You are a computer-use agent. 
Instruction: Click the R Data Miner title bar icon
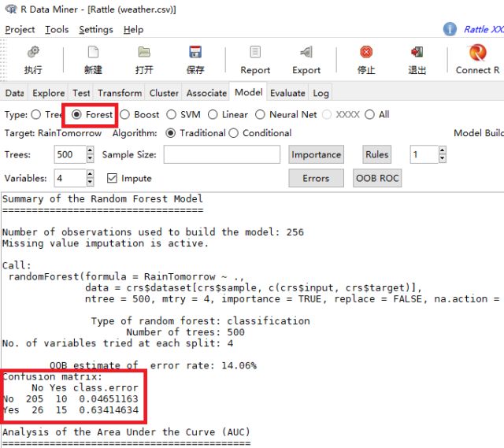pos(12,9)
